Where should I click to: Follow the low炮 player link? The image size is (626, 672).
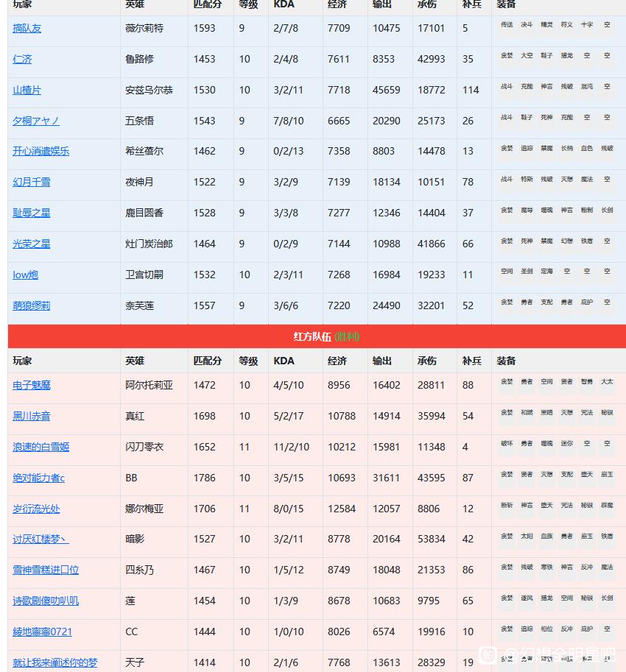[25, 275]
